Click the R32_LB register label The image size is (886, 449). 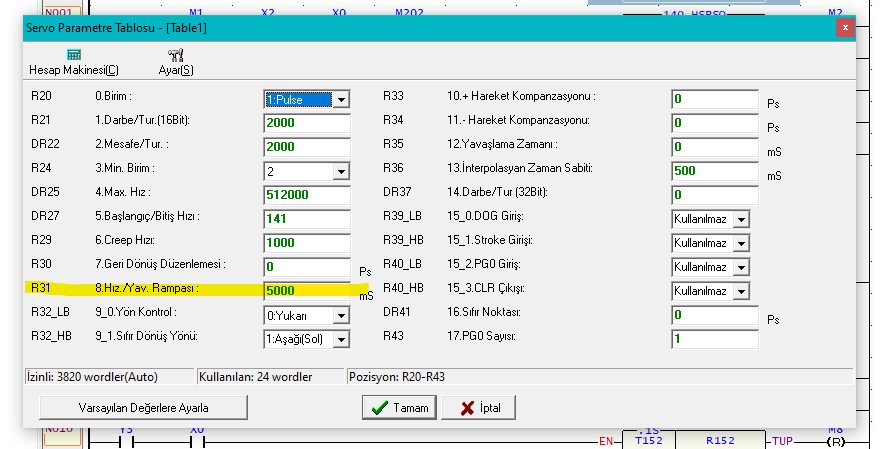(x=50, y=312)
